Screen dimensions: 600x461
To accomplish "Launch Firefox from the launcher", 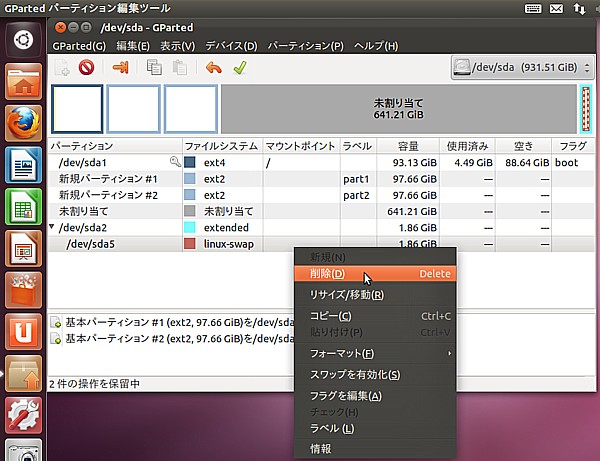I will (x=23, y=123).
